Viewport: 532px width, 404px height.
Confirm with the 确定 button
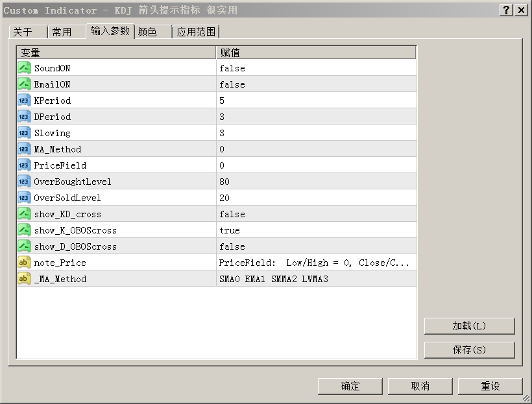pyautogui.click(x=350, y=386)
